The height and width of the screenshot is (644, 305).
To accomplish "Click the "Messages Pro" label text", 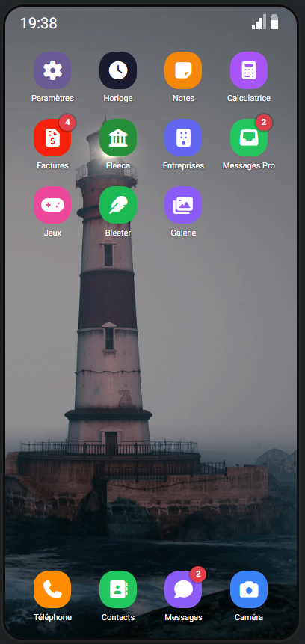I will point(249,166).
